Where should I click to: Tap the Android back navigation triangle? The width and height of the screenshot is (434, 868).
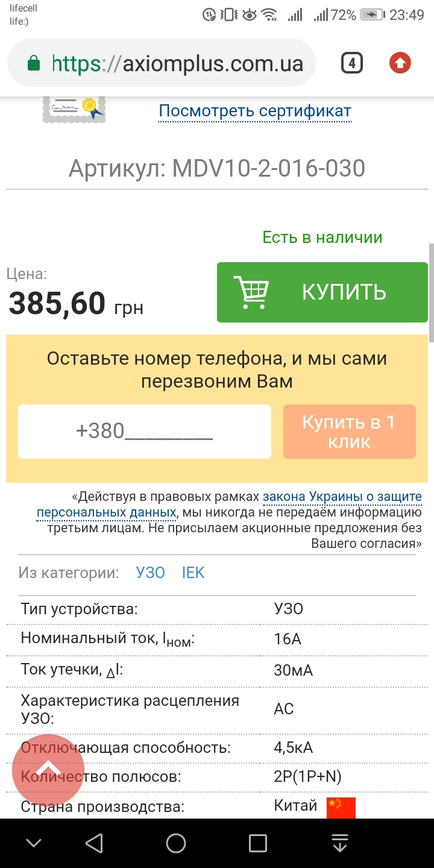[94, 843]
